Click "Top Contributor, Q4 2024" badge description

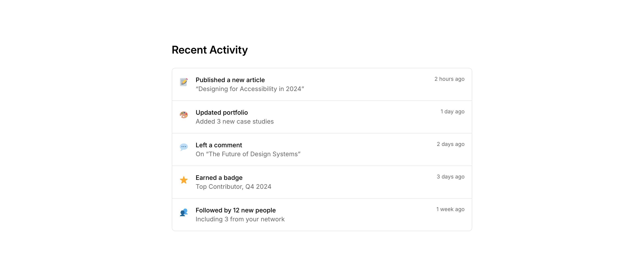point(233,187)
